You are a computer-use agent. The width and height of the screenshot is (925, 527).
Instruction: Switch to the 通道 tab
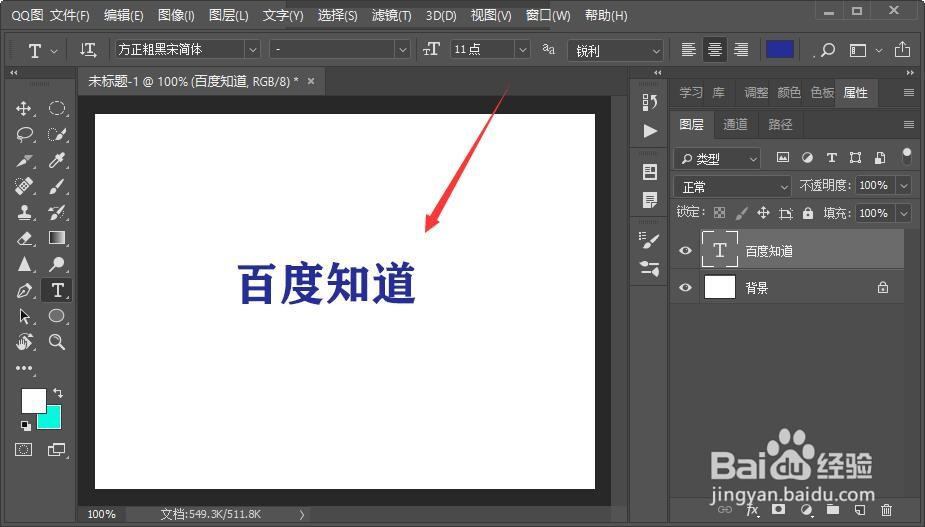coord(735,124)
